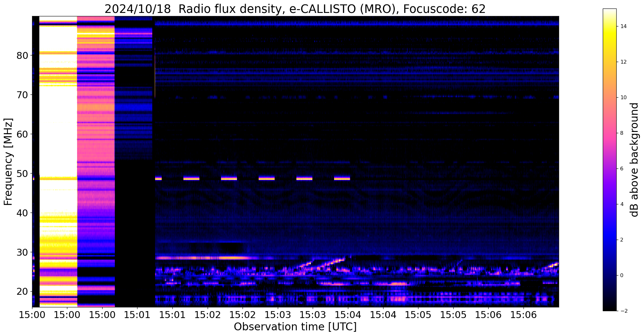Viewport: 644px width, 336px height.
Task: Click the 'Frequency [MHz]' y-axis label
Action: pos(8,162)
